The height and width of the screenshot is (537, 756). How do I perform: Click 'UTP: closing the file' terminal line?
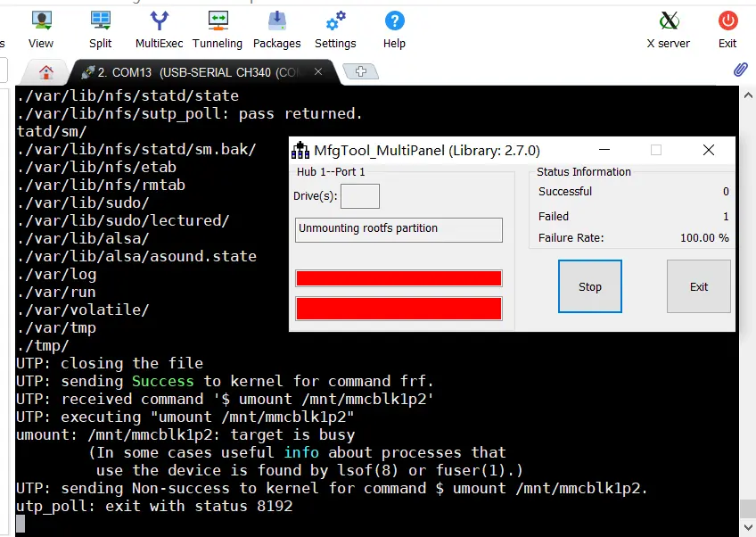[110, 363]
